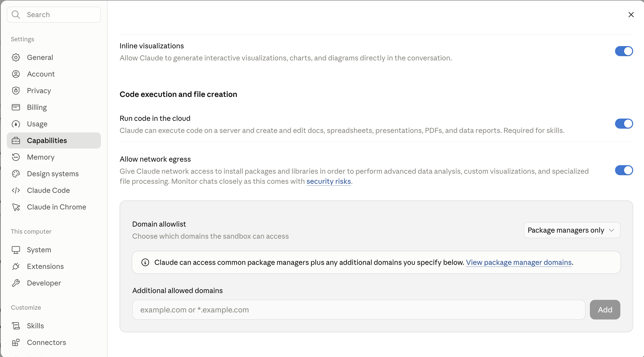Screen dimensions: 644x357
Task: Toggle Allow network egress off
Action: (624, 170)
